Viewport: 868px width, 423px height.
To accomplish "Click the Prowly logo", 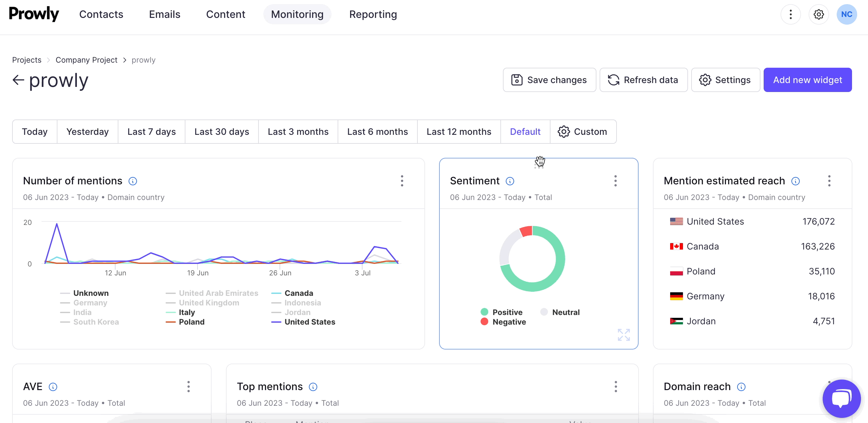I will pos(34,14).
